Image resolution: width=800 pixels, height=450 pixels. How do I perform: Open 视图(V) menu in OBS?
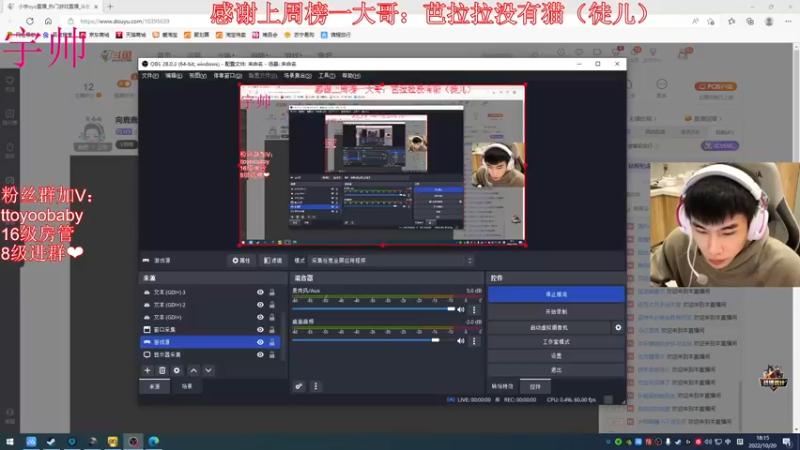[x=198, y=76]
